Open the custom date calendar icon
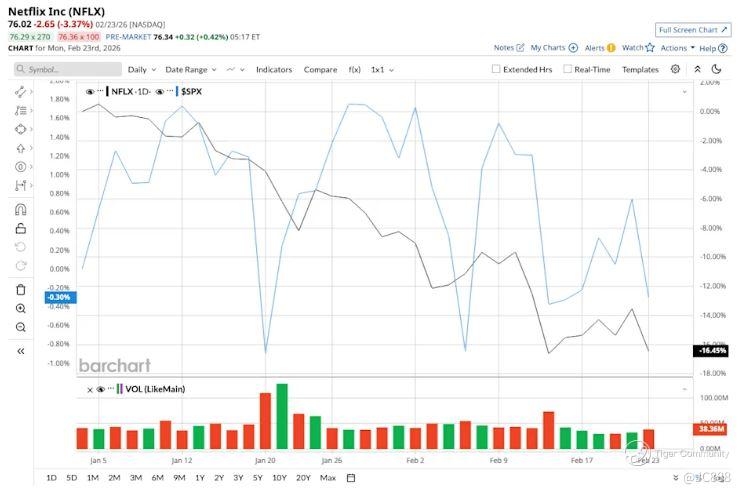 point(351,478)
